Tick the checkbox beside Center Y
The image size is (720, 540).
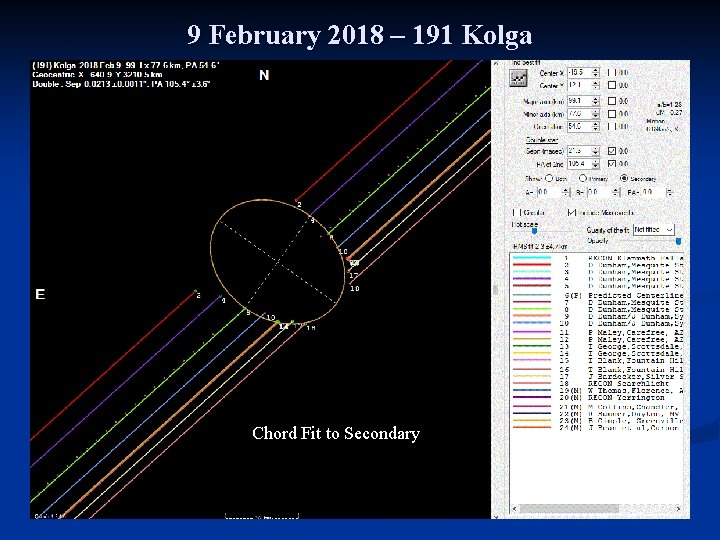611,85
